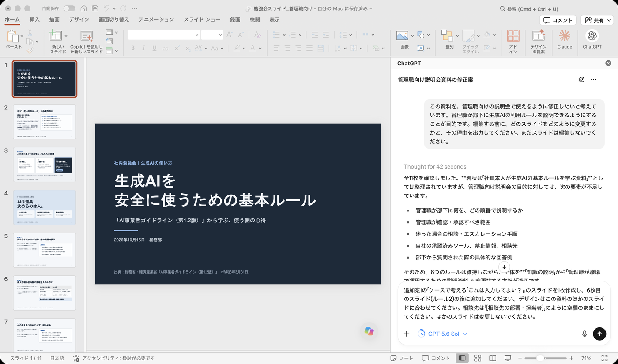This screenshot has width=618, height=364.
Task: Open the GPT-5.6 Sol model selector
Action: 442,334
